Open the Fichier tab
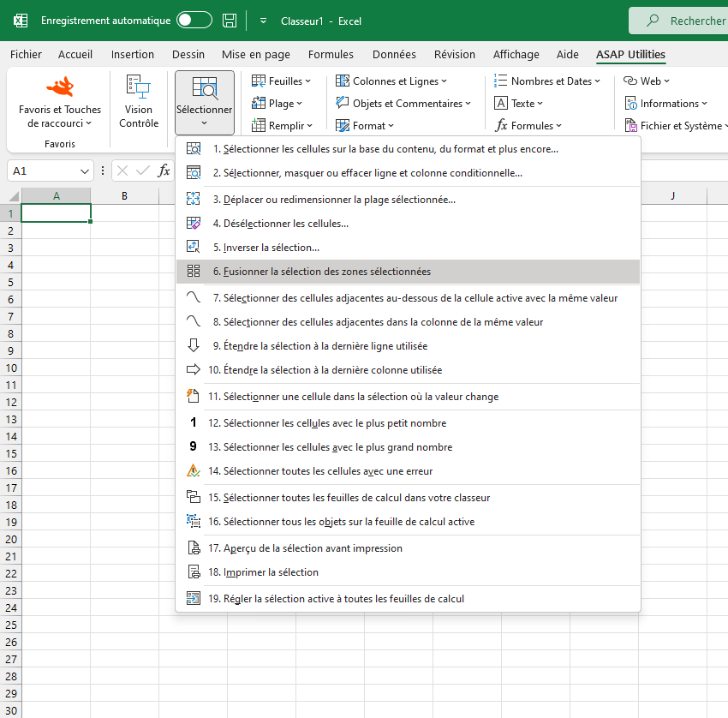 [26, 54]
